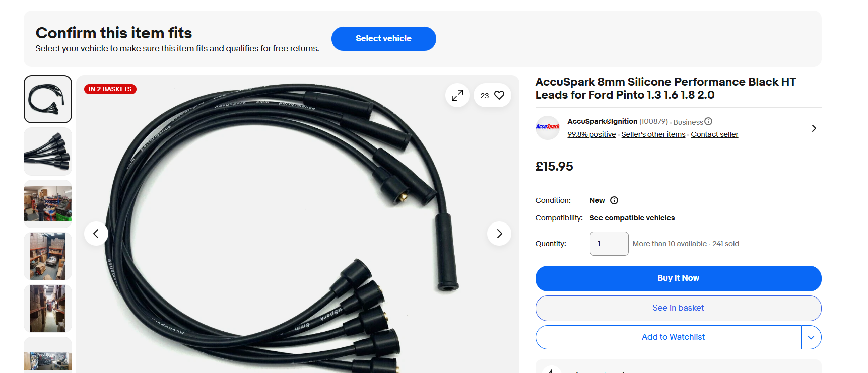Image resolution: width=868 pixels, height=373 pixels.
Task: Select the second thumbnail of lead connectors
Action: click(x=48, y=152)
